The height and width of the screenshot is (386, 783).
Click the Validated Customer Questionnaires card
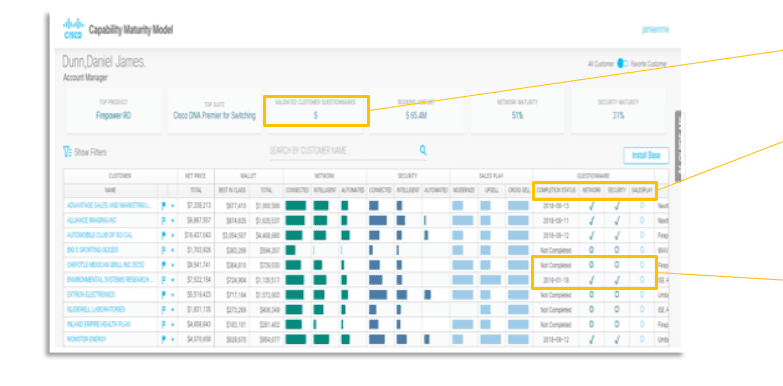click(315, 110)
